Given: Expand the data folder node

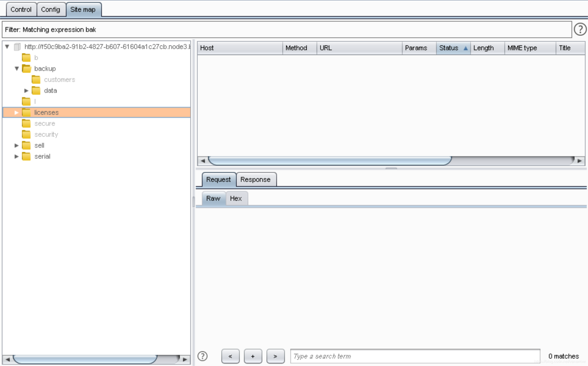Looking at the screenshot, I should [x=26, y=91].
